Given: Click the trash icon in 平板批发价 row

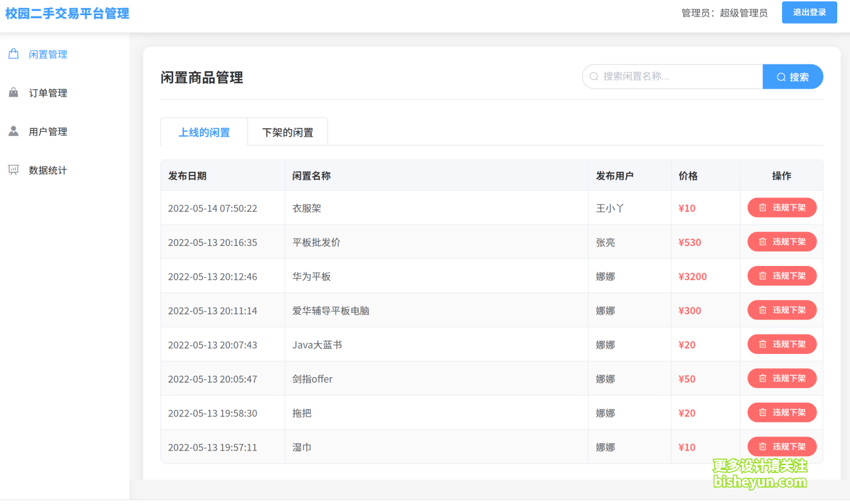Looking at the screenshot, I should (x=763, y=242).
